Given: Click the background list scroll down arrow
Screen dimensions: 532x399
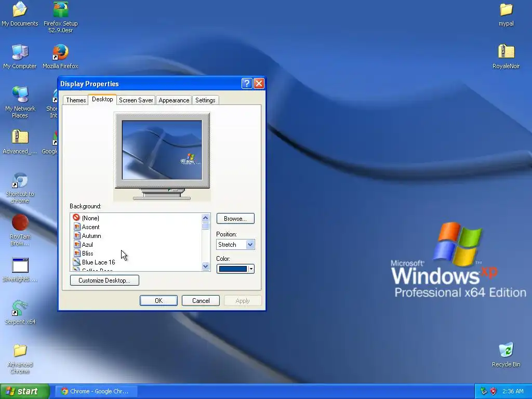Looking at the screenshot, I should pos(205,267).
